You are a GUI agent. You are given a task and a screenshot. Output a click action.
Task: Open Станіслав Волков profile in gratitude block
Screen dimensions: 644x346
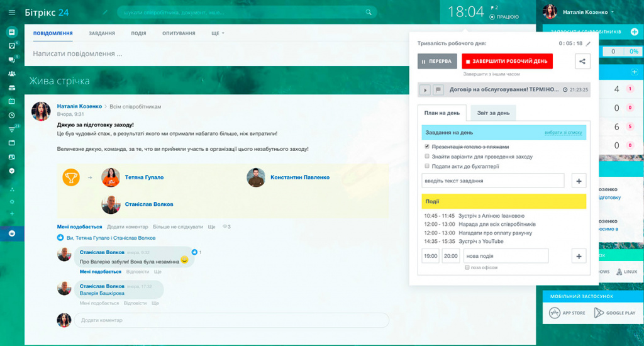[148, 204]
